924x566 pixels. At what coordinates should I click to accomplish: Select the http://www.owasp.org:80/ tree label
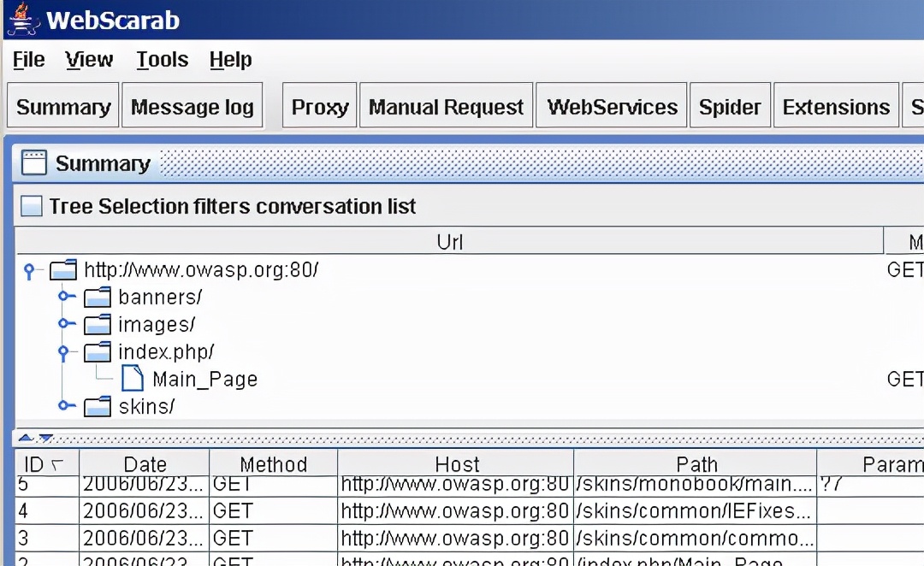(201, 270)
